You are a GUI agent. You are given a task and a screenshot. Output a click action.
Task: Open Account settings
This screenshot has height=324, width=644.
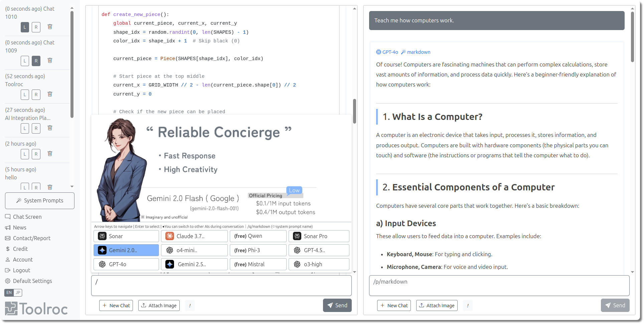(19, 260)
